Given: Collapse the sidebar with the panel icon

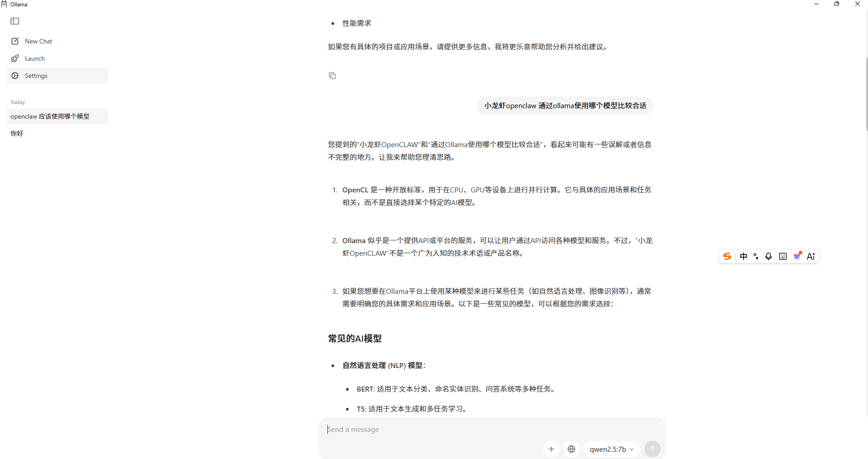Looking at the screenshot, I should (15, 21).
